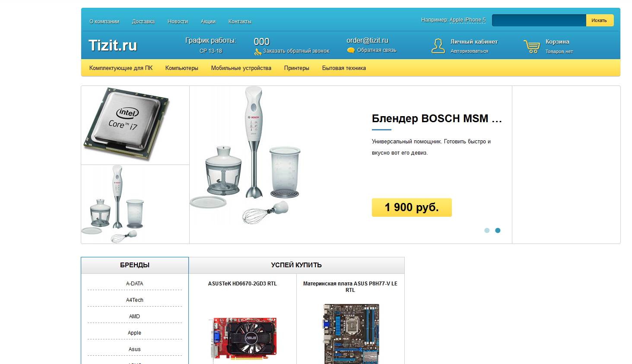Click the large Bosch blender slide image
632x364 pixels.
245,155
